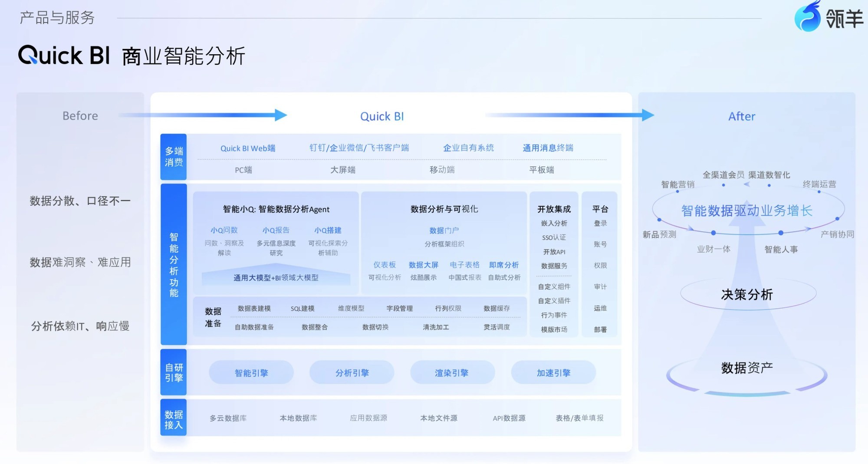The image size is (868, 464).
Task: Click the 小Q报告 heading
Action: [276, 230]
